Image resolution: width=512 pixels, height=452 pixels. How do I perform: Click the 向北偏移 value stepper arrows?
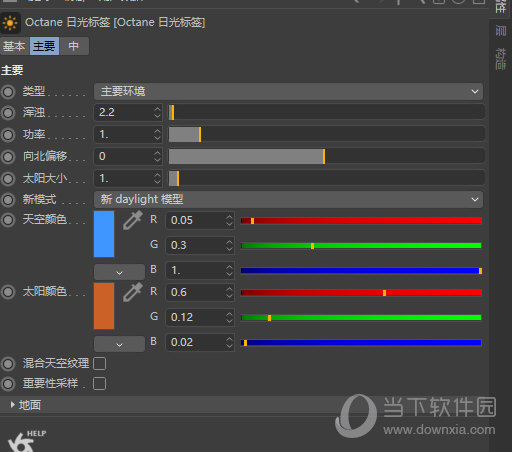[157, 156]
